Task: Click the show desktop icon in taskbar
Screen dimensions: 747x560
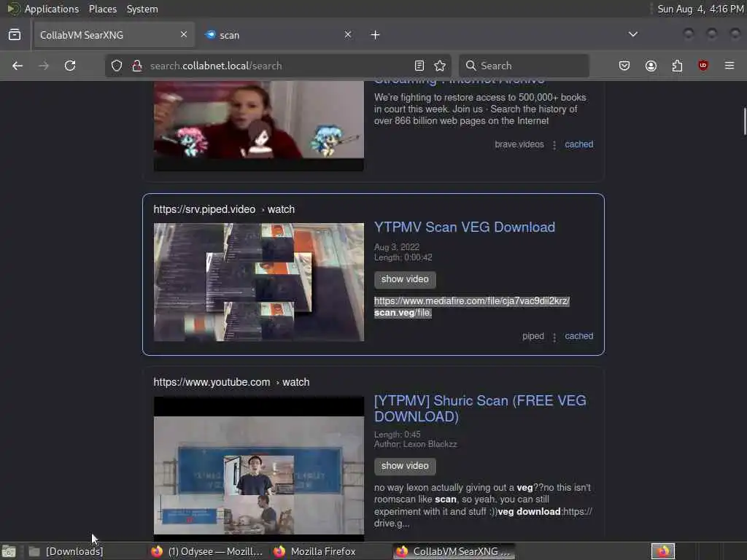Action: coord(9,551)
